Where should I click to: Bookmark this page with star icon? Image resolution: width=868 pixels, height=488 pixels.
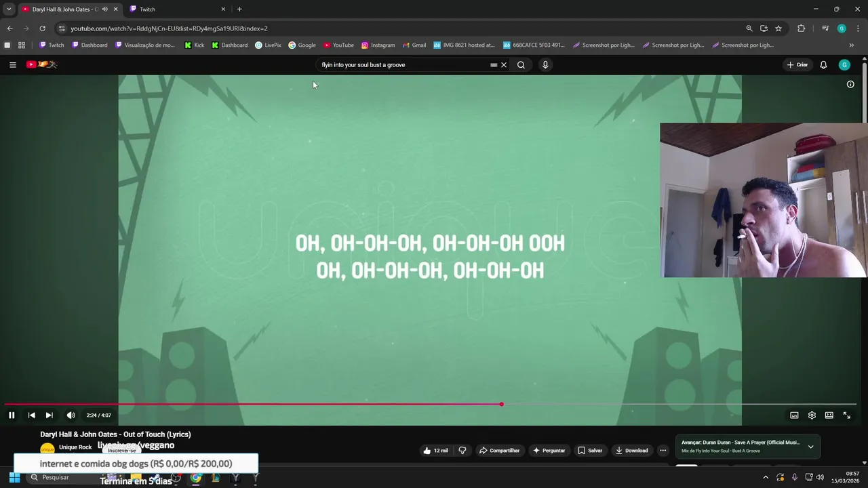778,28
